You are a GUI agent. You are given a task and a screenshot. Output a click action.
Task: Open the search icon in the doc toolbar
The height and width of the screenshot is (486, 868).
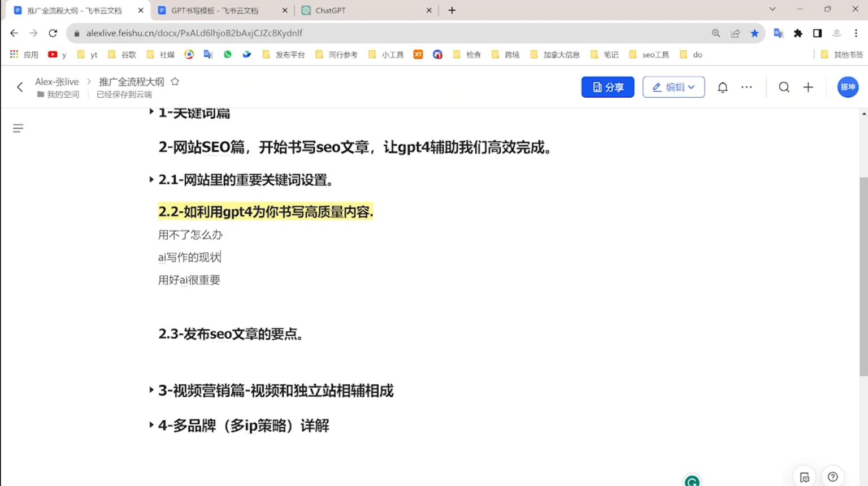(784, 87)
